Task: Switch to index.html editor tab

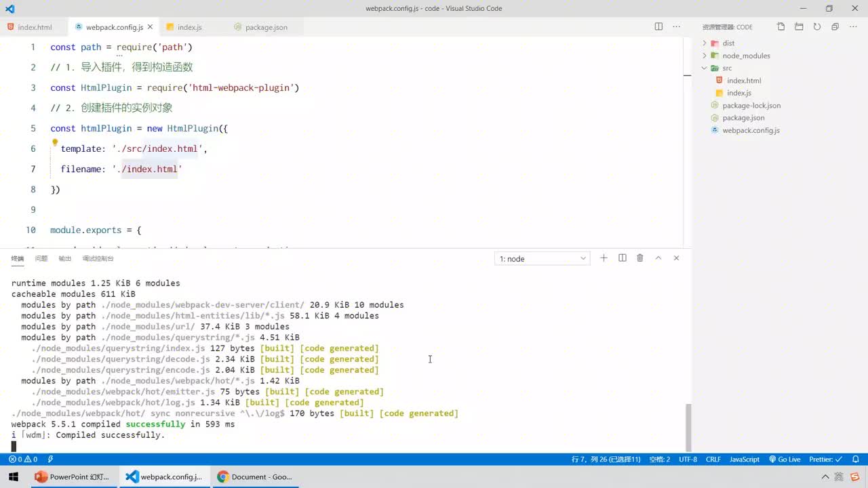Action: point(35,27)
